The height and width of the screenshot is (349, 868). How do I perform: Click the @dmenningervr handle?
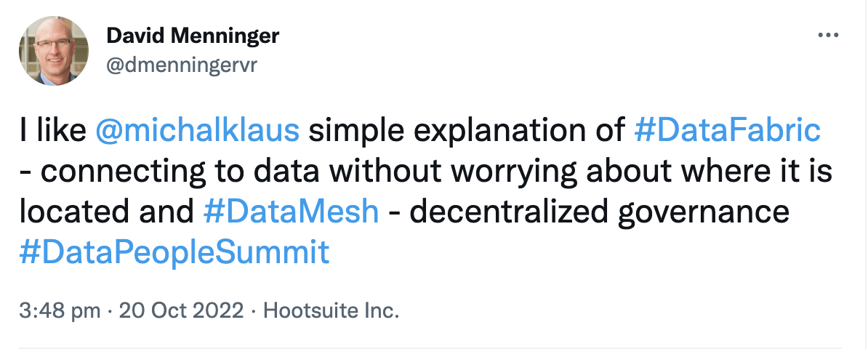(182, 65)
